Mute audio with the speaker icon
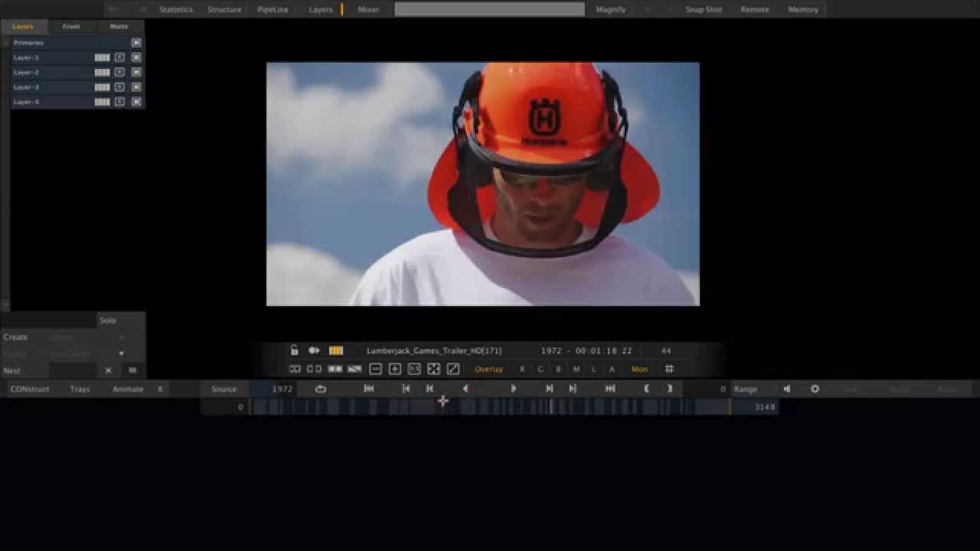The height and width of the screenshot is (551, 980). pyautogui.click(x=786, y=389)
